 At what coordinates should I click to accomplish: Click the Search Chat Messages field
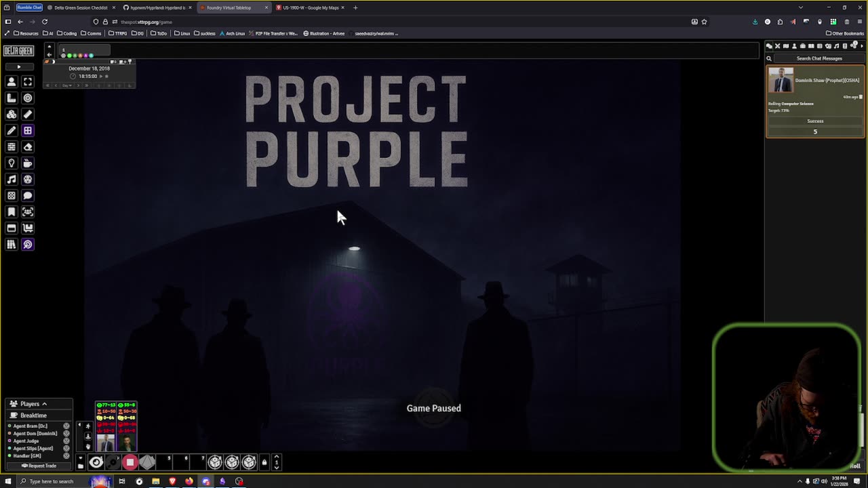tap(819, 58)
